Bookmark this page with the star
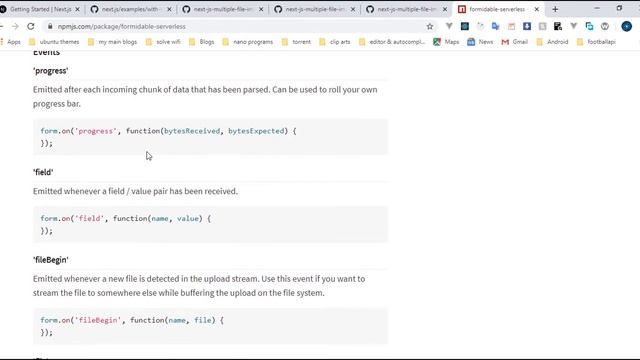Image resolution: width=640 pixels, height=360 pixels. 430,27
